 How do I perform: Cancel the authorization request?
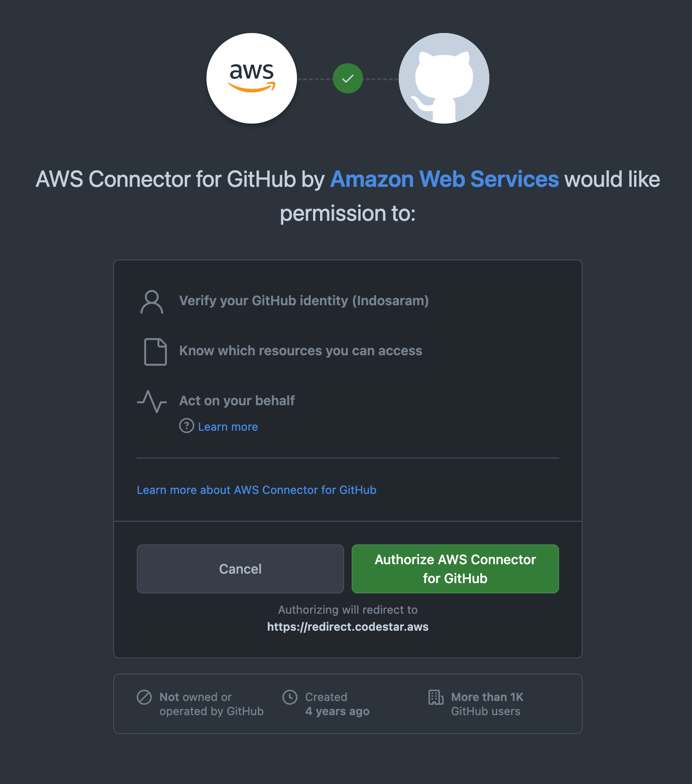coord(240,569)
